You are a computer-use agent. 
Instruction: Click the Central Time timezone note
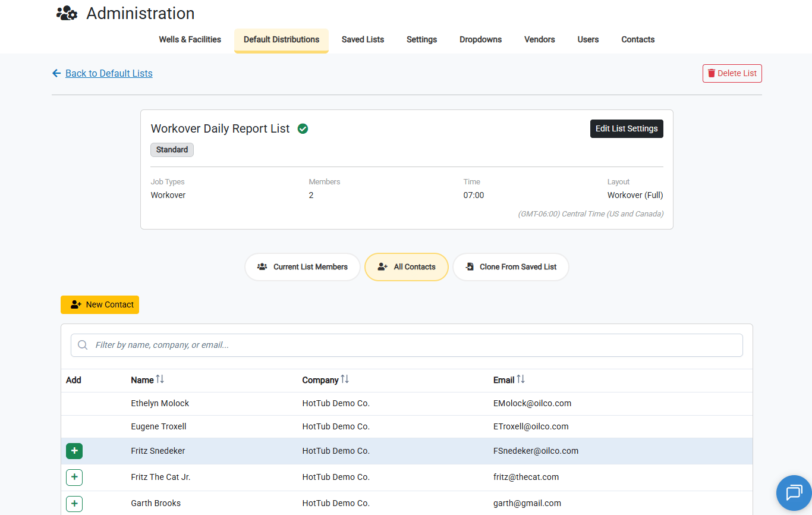591,214
